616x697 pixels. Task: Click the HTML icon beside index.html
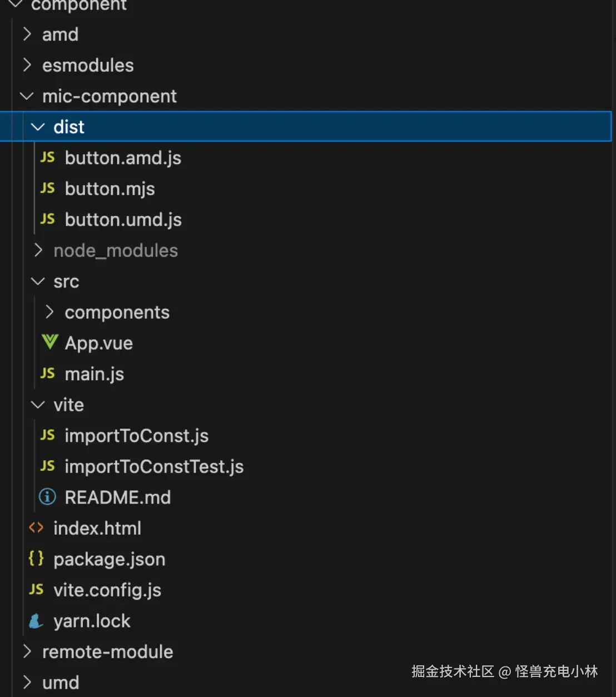36,528
